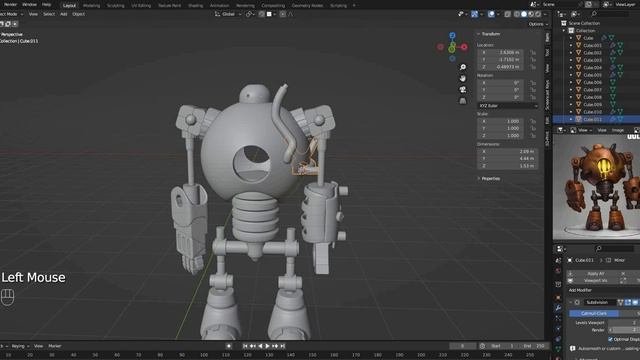This screenshot has height=360, width=640.
Task: Toggle Optimal Display checkbox
Action: [x=611, y=339]
